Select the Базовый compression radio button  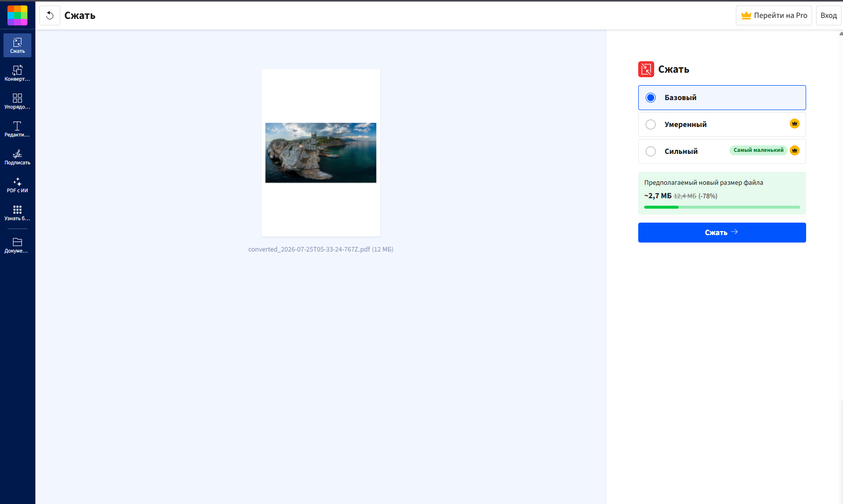651,98
